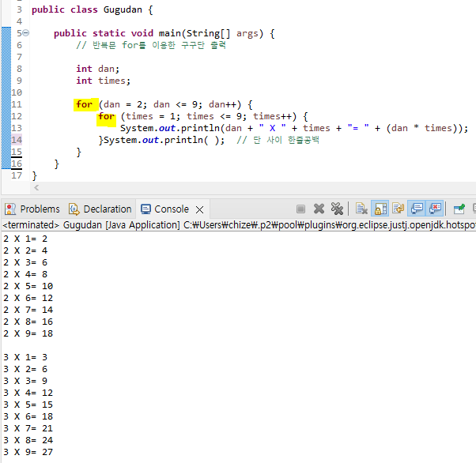Image resolution: width=476 pixels, height=463 pixels.
Task: Click the highlighted outer for keyword
Action: (x=84, y=104)
